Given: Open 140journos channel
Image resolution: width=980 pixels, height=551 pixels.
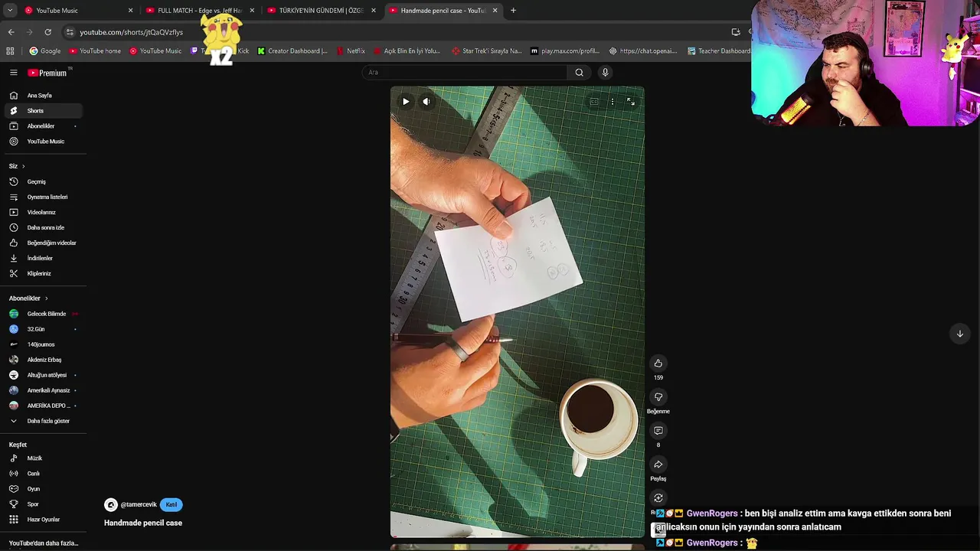Looking at the screenshot, I should click(43, 344).
